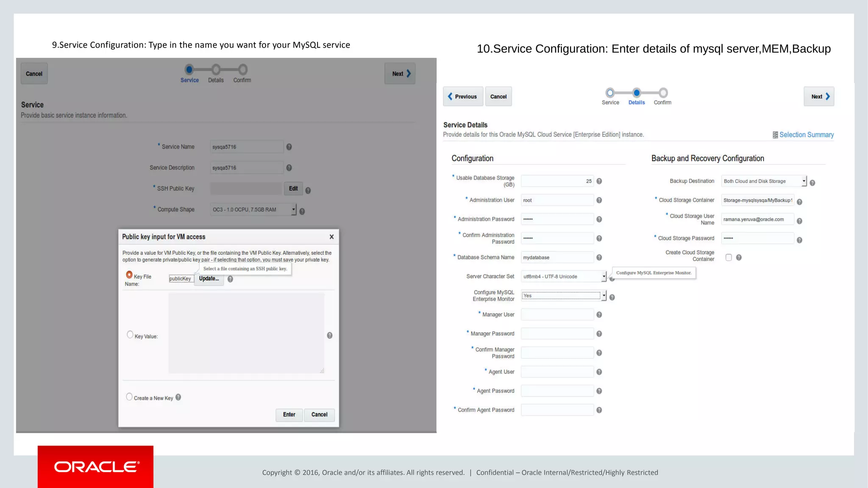This screenshot has height=488, width=868.
Task: Open help icon for Agent User
Action: point(599,372)
